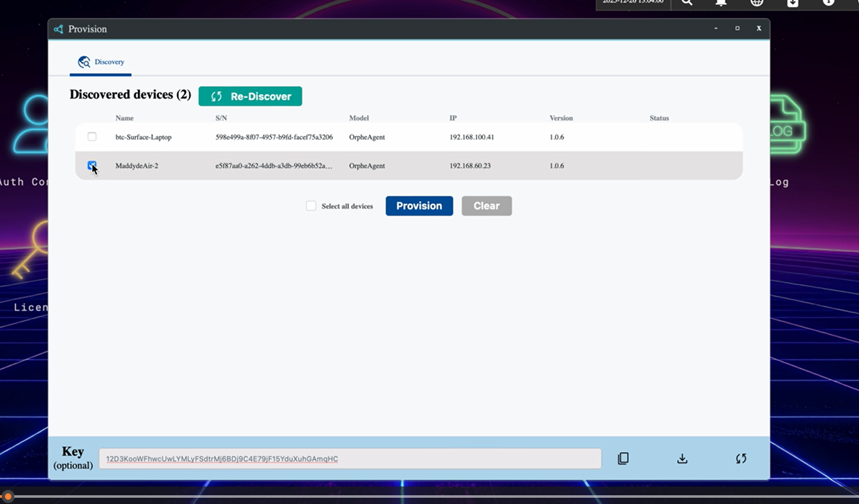Viewport: 859px width, 504px height.
Task: Uncheck the MaddydeAir-2 device checkbox
Action: 92,165
